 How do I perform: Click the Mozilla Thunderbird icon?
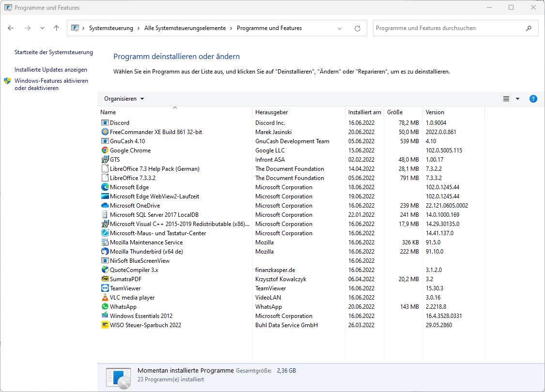105,251
